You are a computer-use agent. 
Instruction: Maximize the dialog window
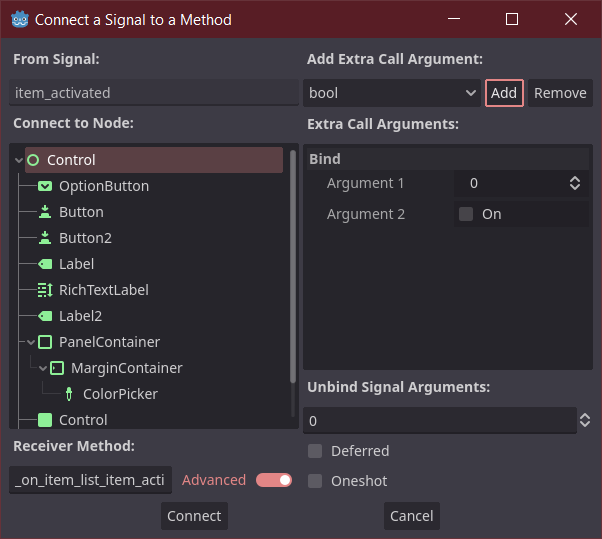tap(512, 19)
